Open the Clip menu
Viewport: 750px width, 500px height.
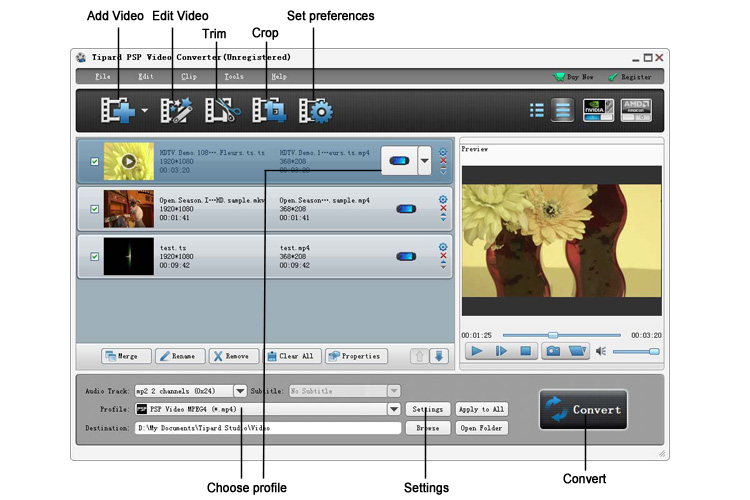(189, 77)
